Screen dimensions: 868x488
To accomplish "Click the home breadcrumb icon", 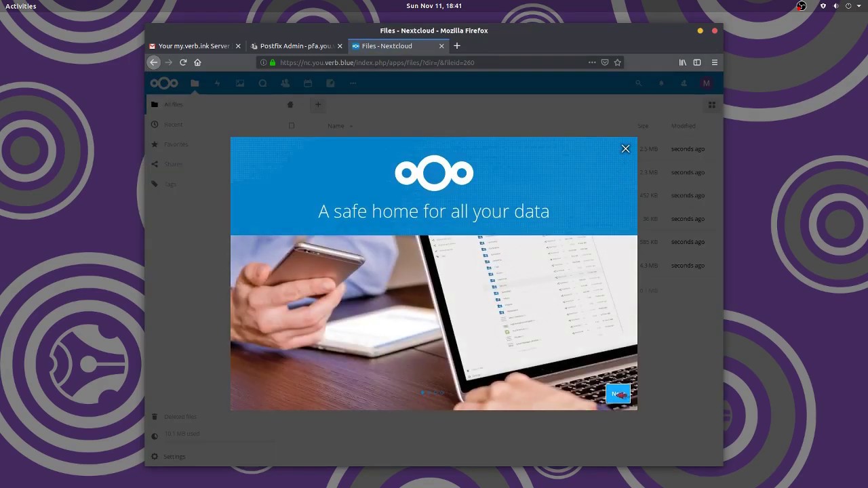I will point(290,104).
